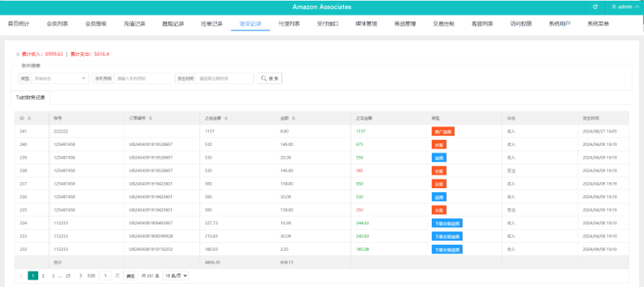
Task: Open the 会员等级 menu tab
Action: point(96,24)
